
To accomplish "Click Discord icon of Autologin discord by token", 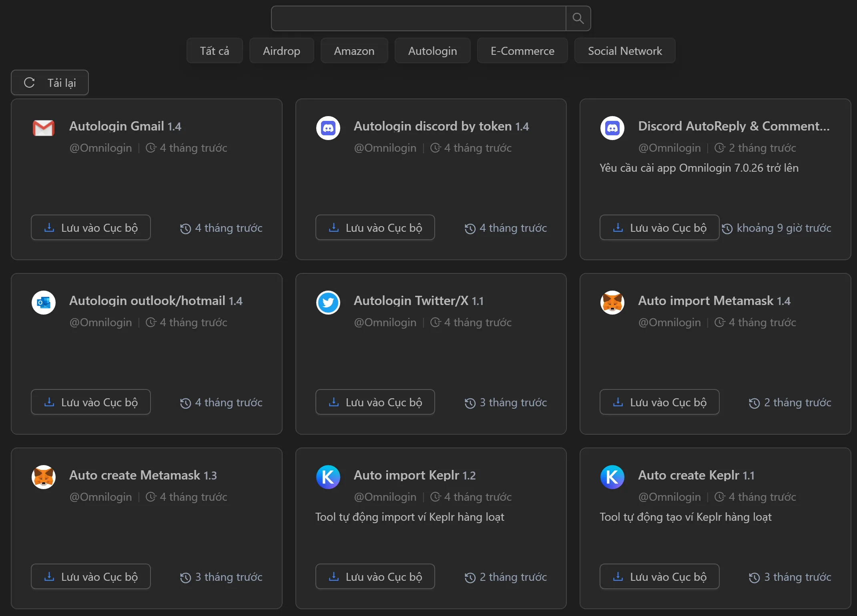I will [x=328, y=128].
